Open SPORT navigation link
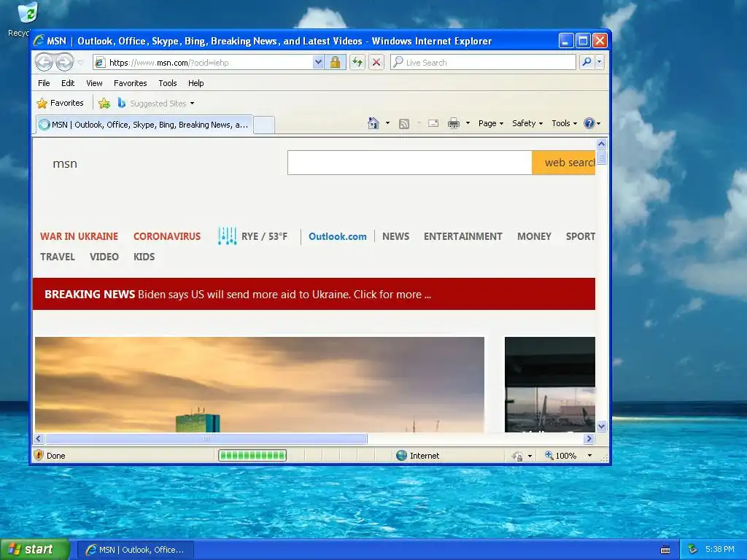 coord(580,236)
